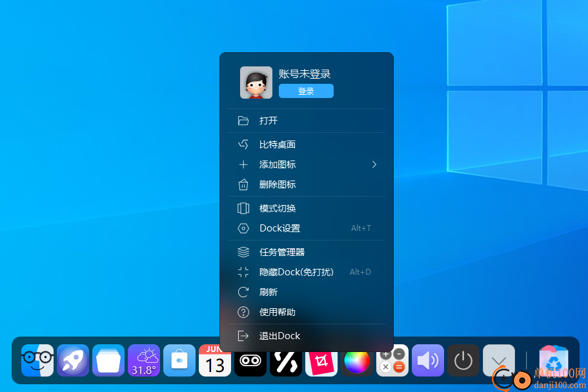Launch 任务管理器 from the menu

point(307,252)
